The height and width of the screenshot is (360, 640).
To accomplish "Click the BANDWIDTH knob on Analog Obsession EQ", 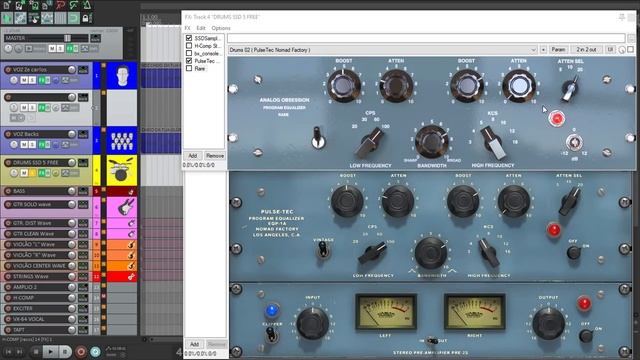I will (431, 141).
